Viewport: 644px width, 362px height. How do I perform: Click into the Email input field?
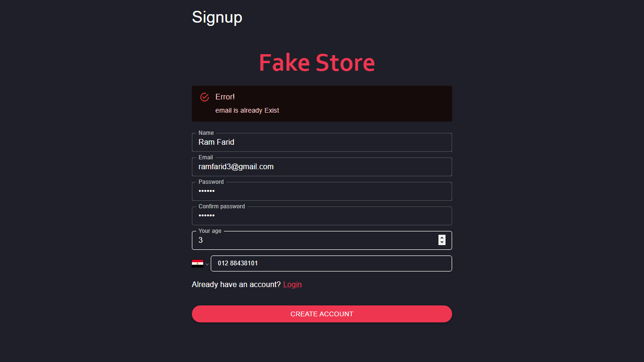click(x=322, y=167)
